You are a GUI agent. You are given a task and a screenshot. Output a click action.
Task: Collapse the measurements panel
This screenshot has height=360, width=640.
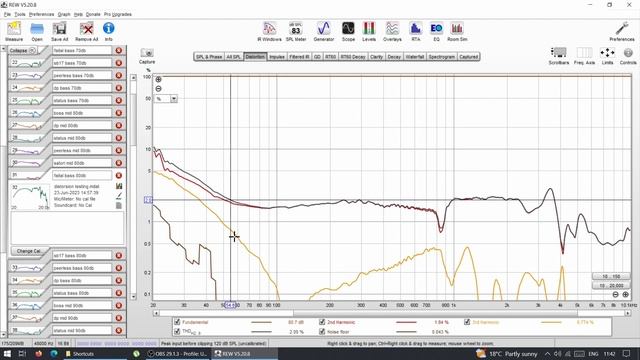(x=23, y=50)
